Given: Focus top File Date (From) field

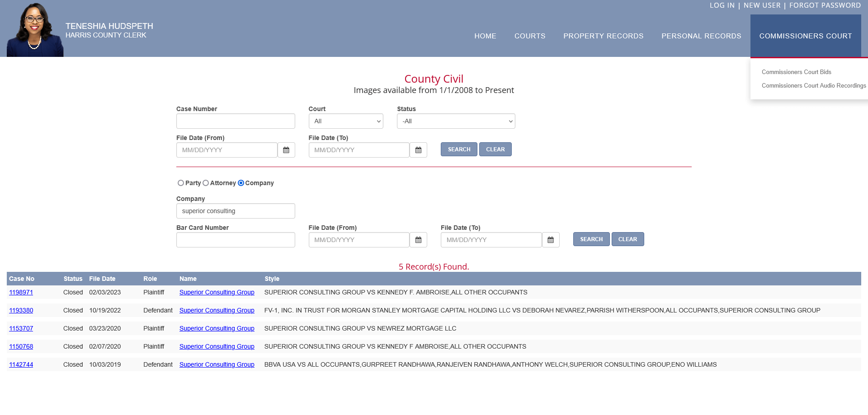Looking at the screenshot, I should point(227,150).
